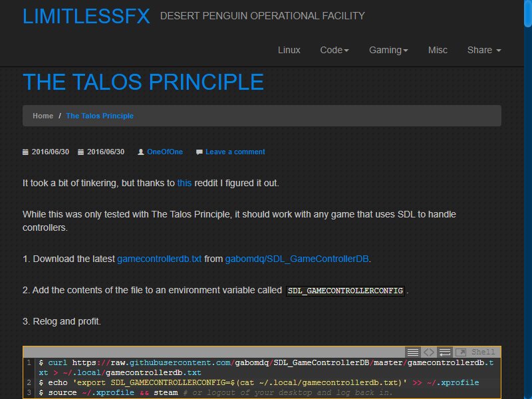Toggle line wrap icon in code toolbar

point(445,352)
